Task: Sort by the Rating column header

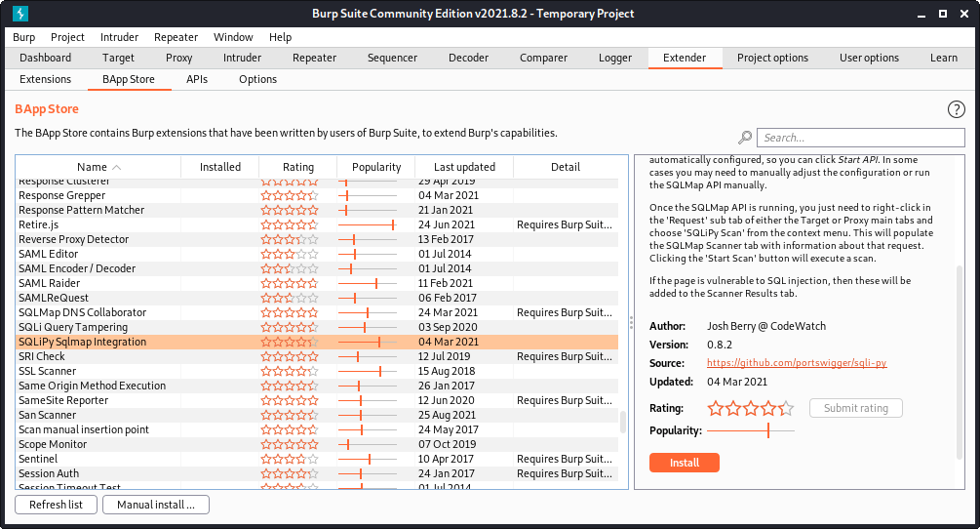Action: [x=298, y=167]
